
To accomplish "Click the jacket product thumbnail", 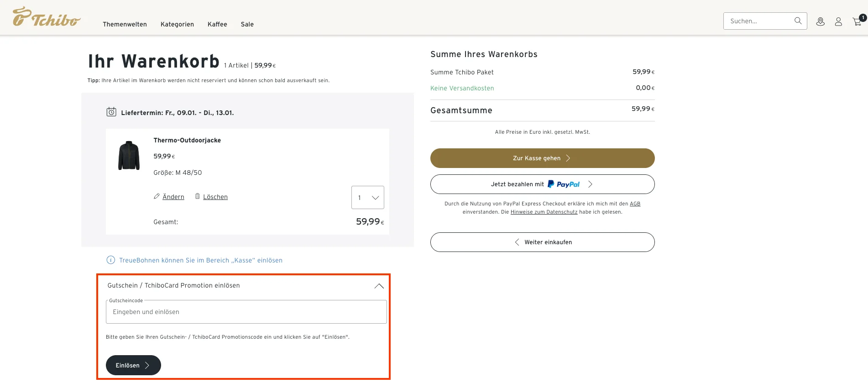I will tap(129, 155).
